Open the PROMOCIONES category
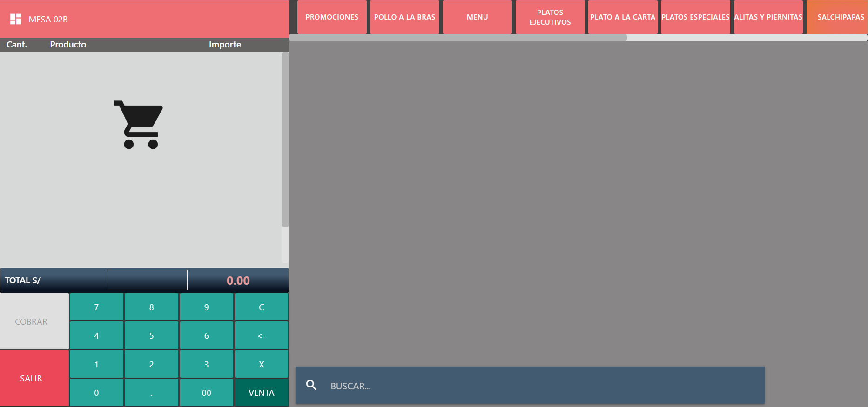Viewport: 868px width, 407px height. click(332, 17)
